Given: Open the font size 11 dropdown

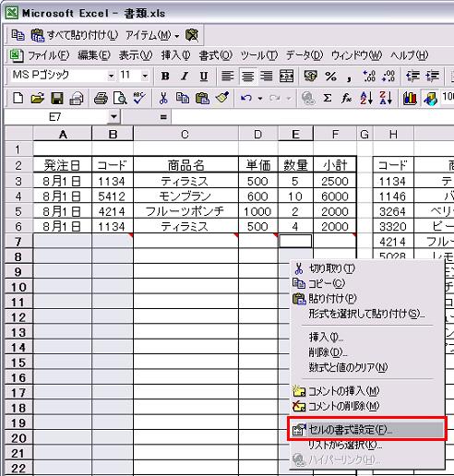Looking at the screenshot, I should [x=145, y=76].
